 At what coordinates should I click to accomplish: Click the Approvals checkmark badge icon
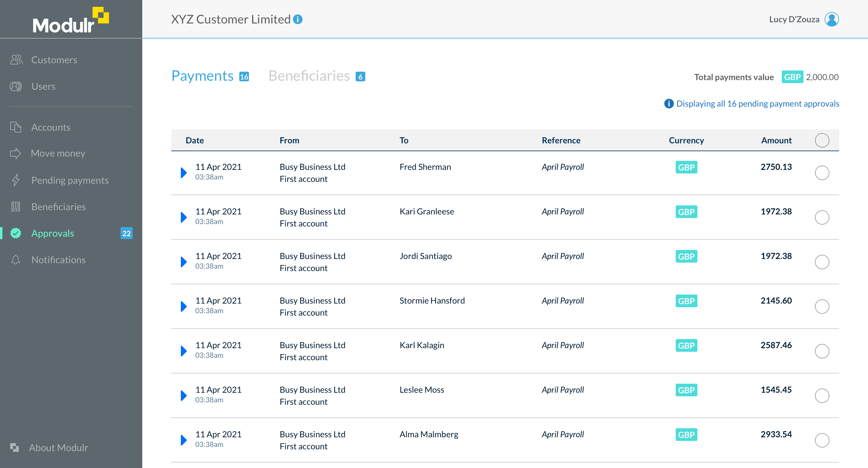click(x=15, y=233)
